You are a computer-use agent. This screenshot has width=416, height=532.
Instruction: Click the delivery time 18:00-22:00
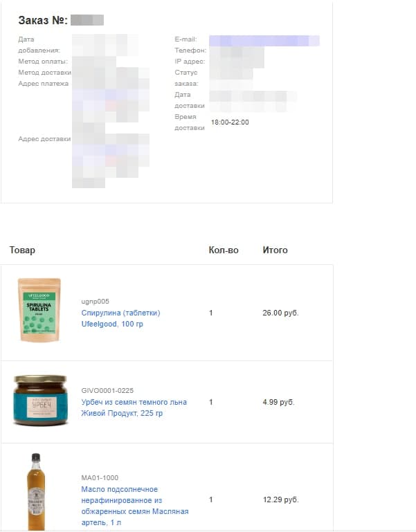tap(230, 122)
